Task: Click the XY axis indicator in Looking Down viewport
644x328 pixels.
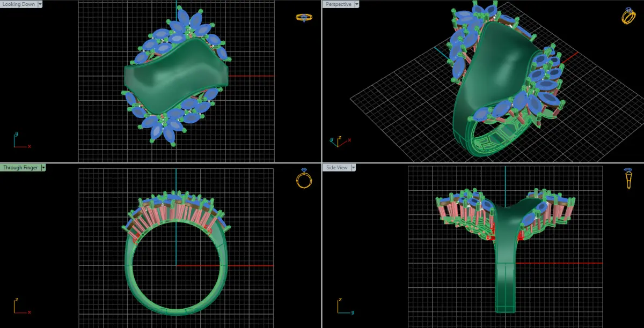Action: pyautogui.click(x=22, y=140)
